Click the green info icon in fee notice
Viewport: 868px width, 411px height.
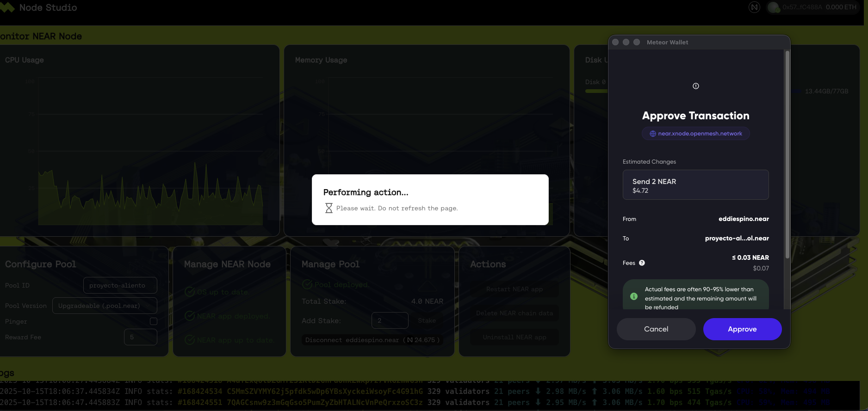pyautogui.click(x=634, y=296)
